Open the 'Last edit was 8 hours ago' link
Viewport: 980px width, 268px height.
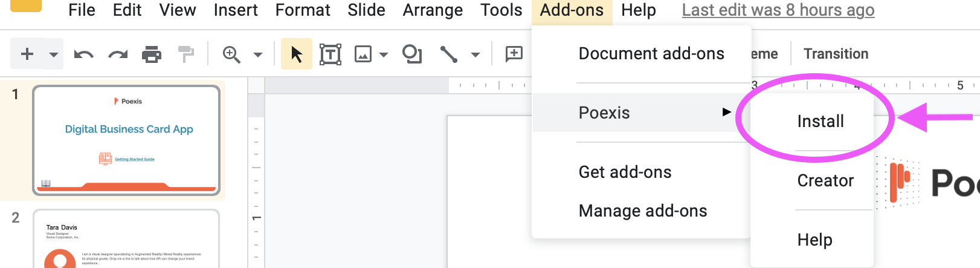[778, 10]
